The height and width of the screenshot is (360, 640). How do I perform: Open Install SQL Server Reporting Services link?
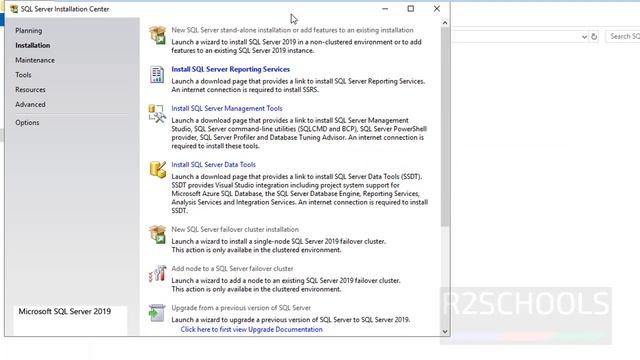point(231,69)
